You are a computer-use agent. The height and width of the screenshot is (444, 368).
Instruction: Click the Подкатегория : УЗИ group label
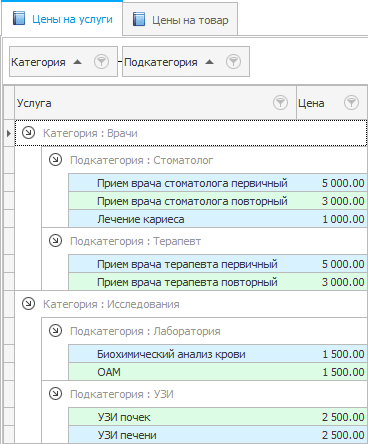click(x=122, y=394)
